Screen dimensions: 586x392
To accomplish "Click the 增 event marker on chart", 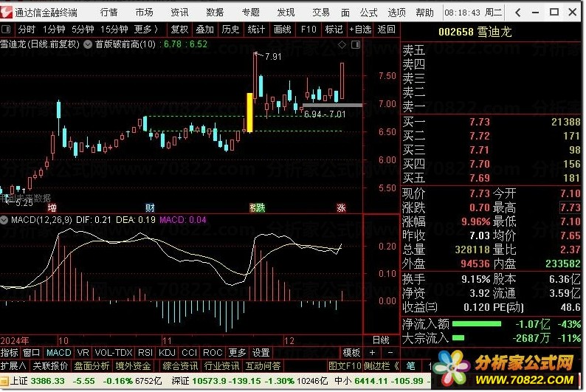I will 52,207.
